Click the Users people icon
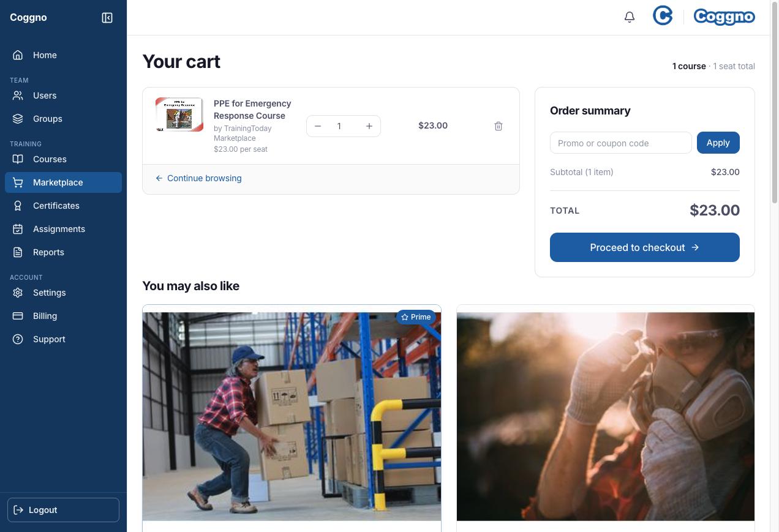 [x=18, y=96]
